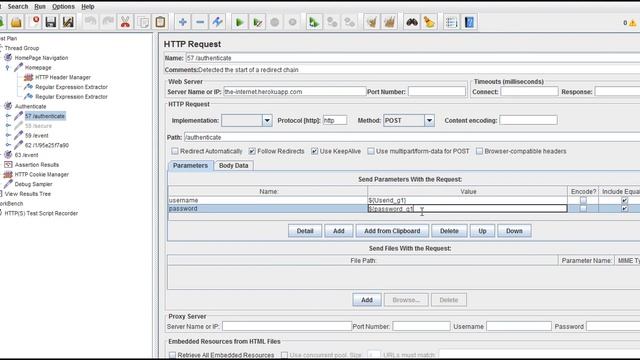The width and height of the screenshot is (640, 360).
Task: Click the Debug Sampler pipette icon
Action: 8,184
